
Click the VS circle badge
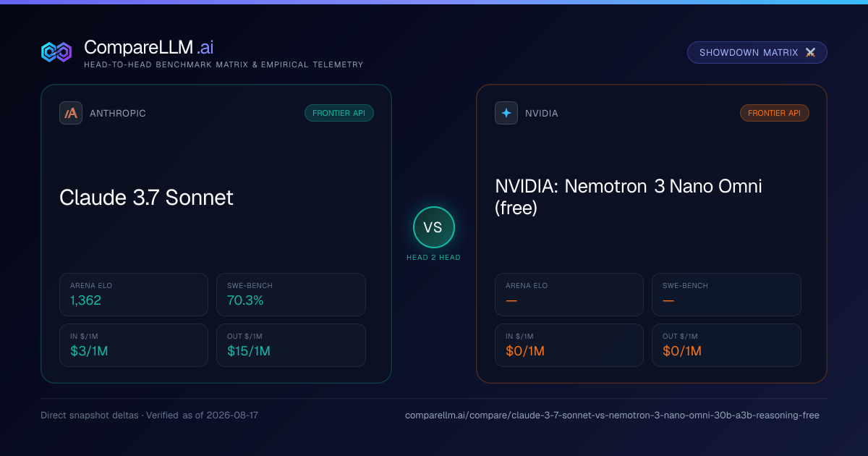(434, 227)
